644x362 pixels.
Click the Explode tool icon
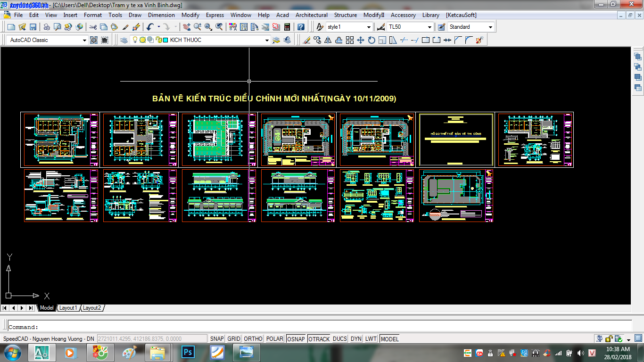(479, 40)
